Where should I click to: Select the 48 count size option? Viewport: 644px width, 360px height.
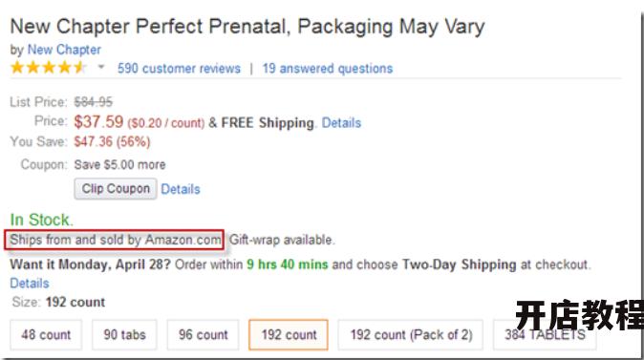pos(46,334)
